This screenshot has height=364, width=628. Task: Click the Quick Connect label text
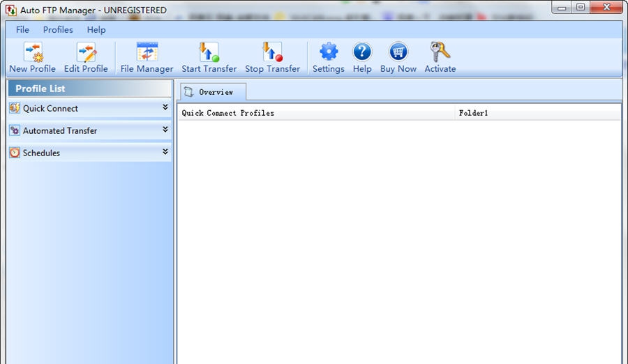[x=50, y=108]
